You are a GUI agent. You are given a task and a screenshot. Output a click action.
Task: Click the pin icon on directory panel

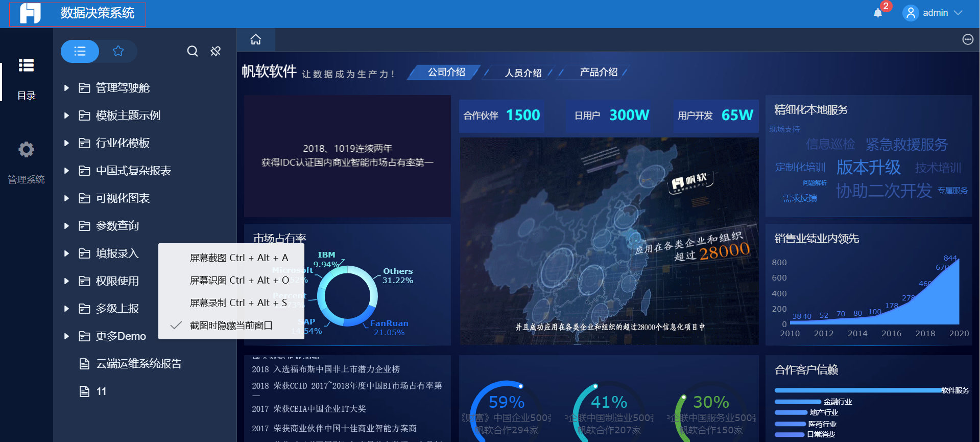click(x=216, y=51)
